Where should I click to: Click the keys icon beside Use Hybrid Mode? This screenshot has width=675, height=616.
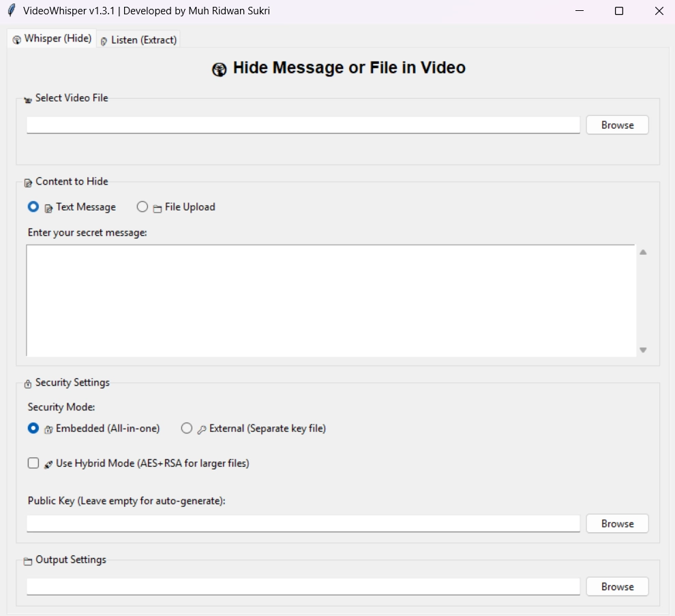coord(47,463)
